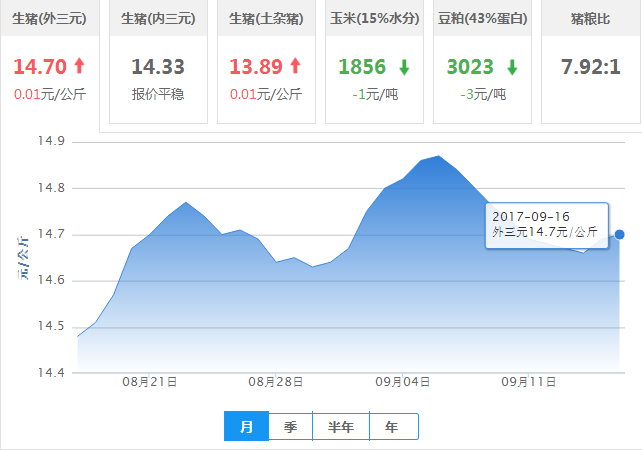The width and height of the screenshot is (642, 451).
Task: Click the 14.70 price value
Action: (40, 67)
